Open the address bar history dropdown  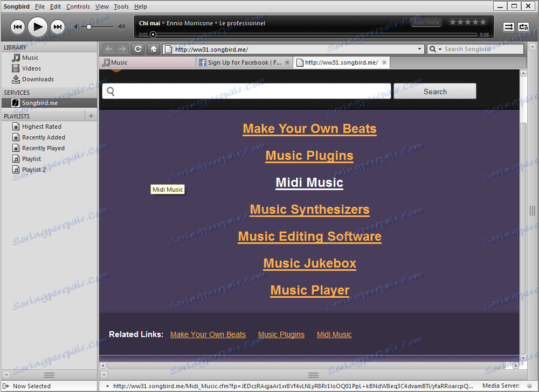[419, 49]
